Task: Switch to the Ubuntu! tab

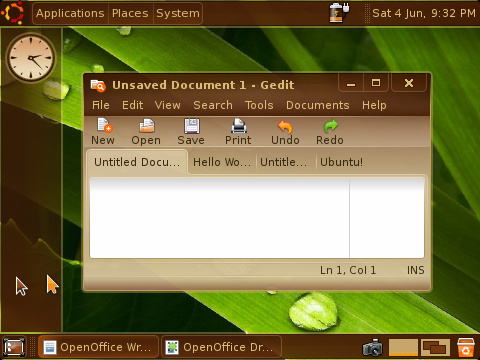Action: point(342,162)
